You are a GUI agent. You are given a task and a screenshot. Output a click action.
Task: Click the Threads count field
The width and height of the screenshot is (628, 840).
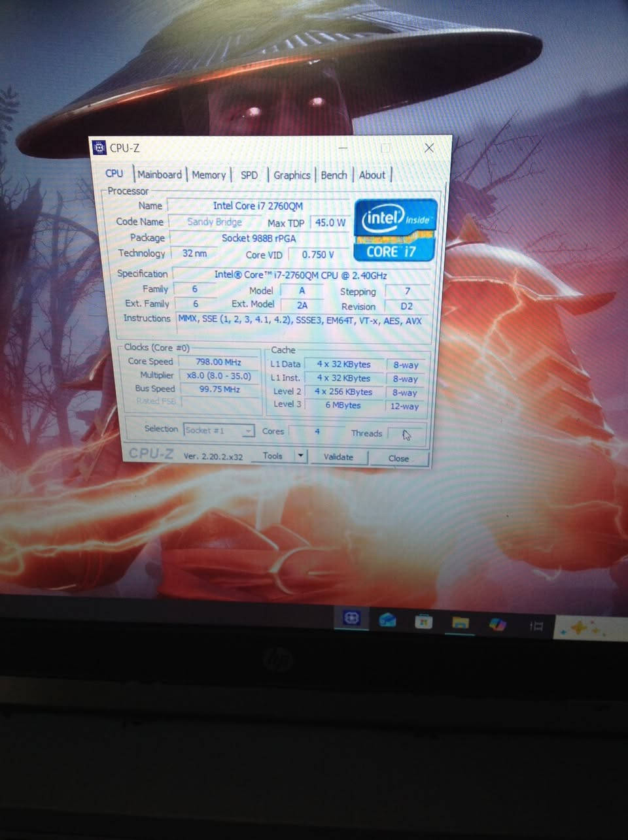pos(406,434)
